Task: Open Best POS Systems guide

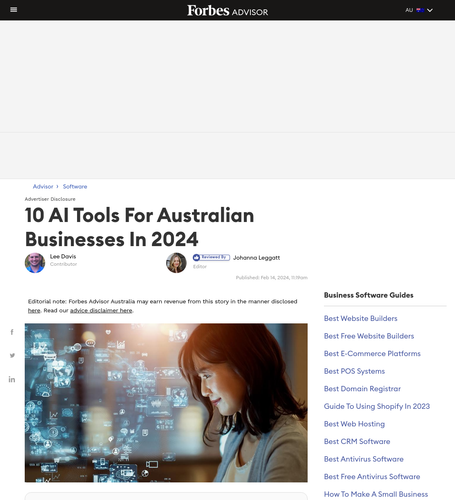Action: click(x=354, y=371)
